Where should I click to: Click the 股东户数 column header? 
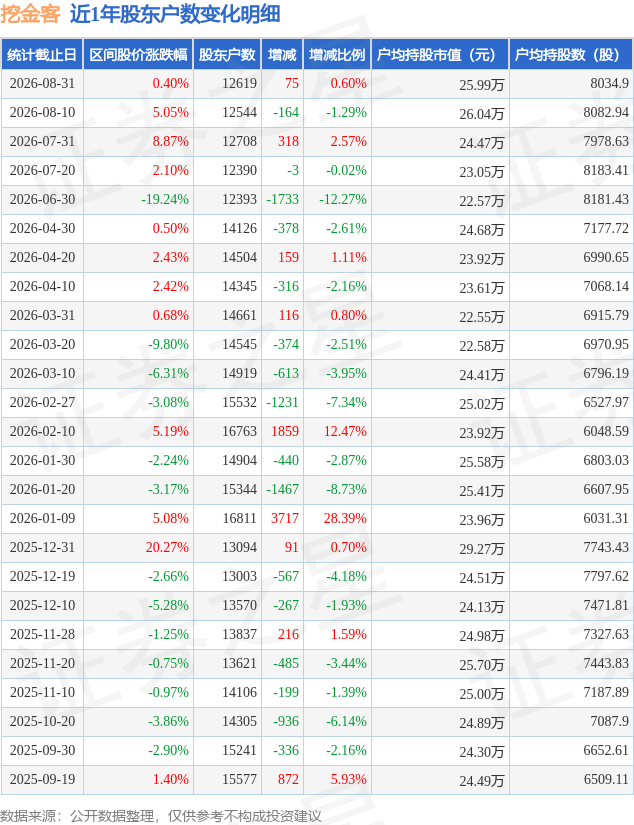(227, 55)
